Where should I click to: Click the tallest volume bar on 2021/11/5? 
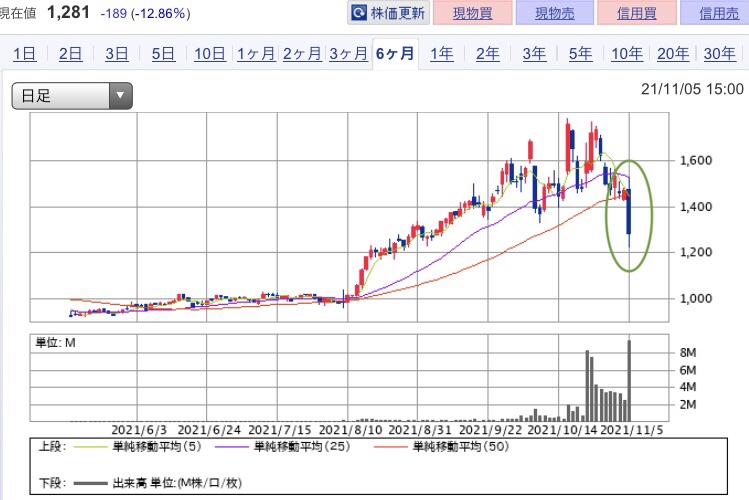point(630,381)
